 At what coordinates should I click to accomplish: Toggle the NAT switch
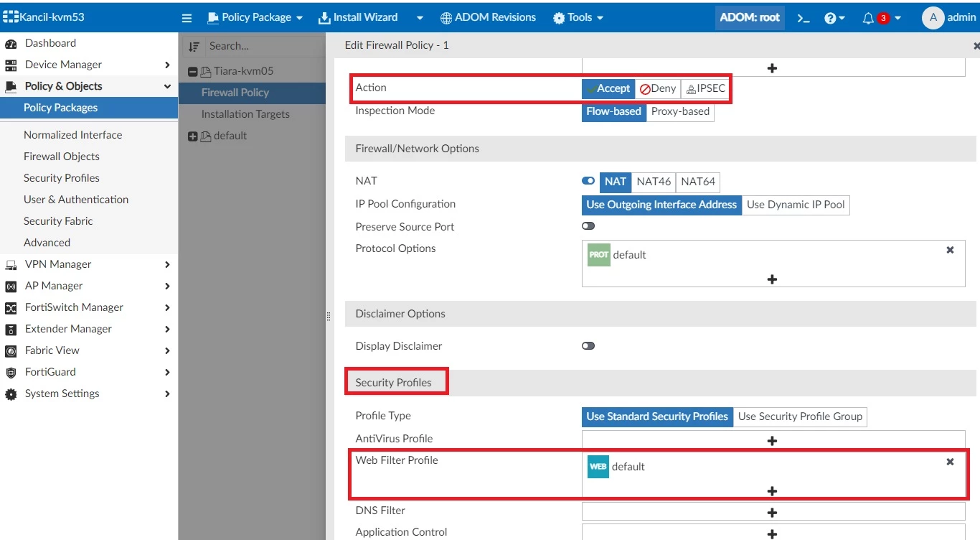tap(588, 181)
